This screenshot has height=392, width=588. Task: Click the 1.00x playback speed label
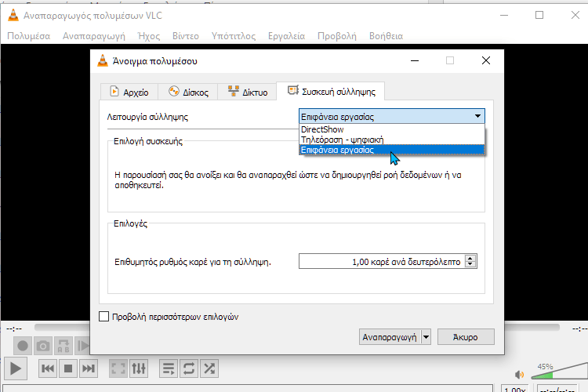point(515,389)
